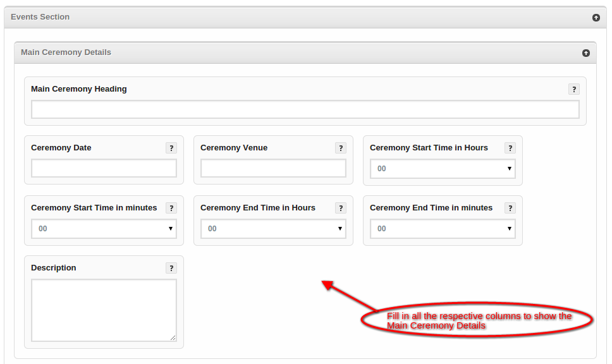
Task: Show help for Ceremony Start Time in Hours
Action: pos(510,148)
